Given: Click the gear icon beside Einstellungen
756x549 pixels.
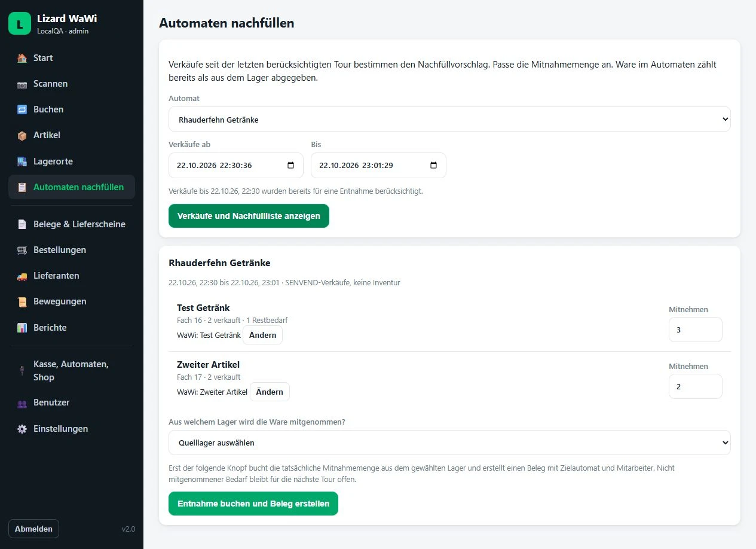Looking at the screenshot, I should click(x=22, y=429).
